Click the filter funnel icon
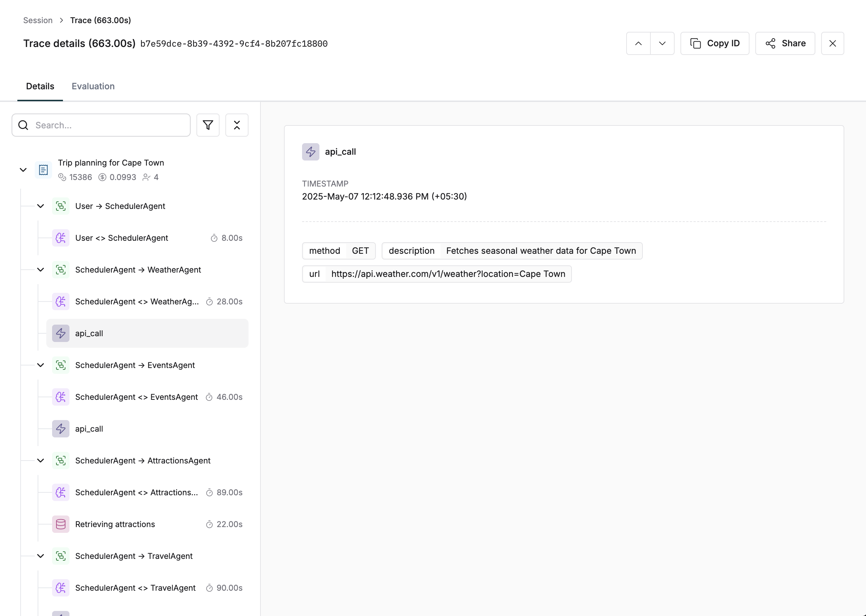The width and height of the screenshot is (866, 616). [208, 125]
